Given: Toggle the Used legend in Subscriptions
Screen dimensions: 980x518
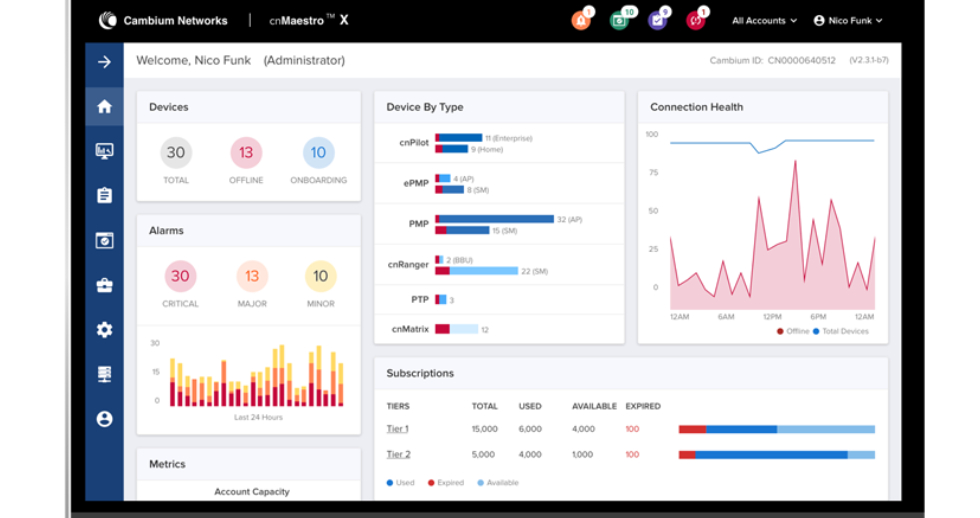Looking at the screenshot, I should pyautogui.click(x=401, y=482).
